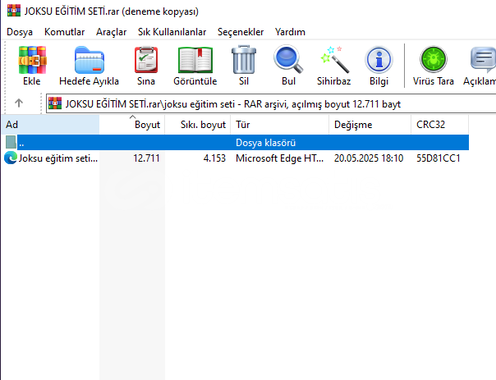
Task: Sort by the Tür column header
Action: click(280, 124)
